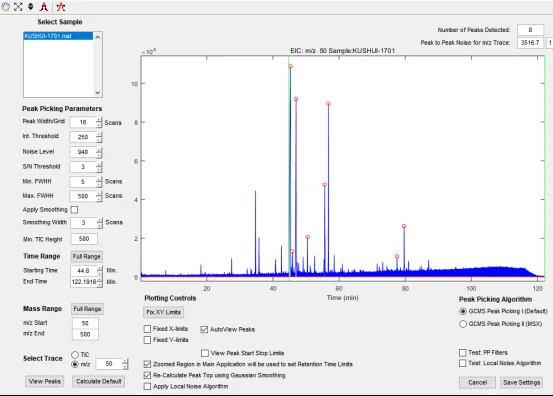553x396 pixels.
Task: Click the sample list down scroll arrow
Action: click(x=98, y=93)
